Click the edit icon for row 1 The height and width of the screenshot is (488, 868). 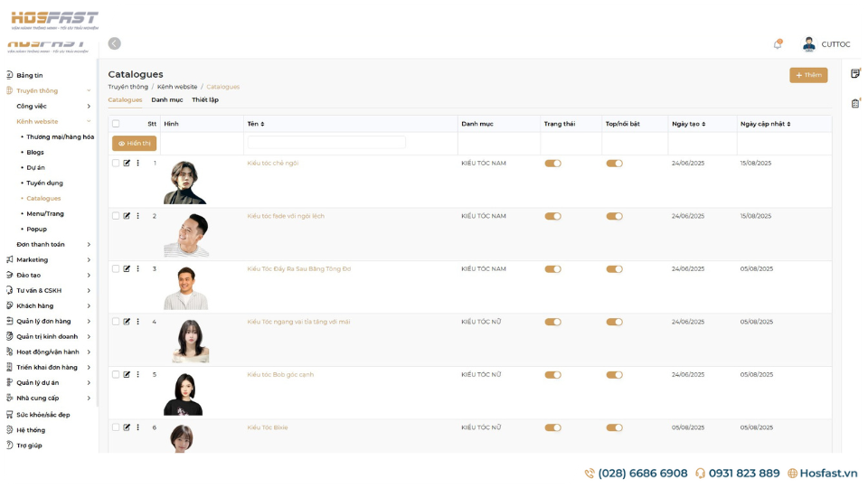click(x=127, y=164)
